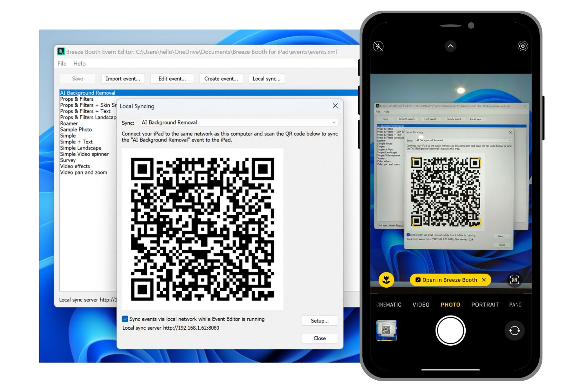Uncheck Sync events via local network
The height and width of the screenshot is (392, 588).
[x=125, y=319]
